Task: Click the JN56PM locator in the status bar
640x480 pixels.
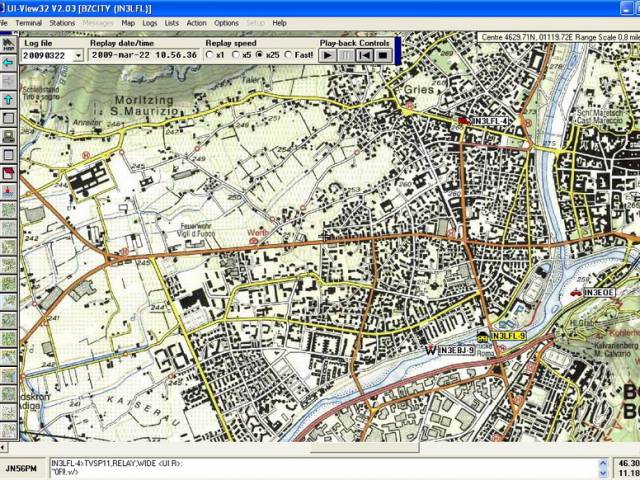Action: point(21,468)
